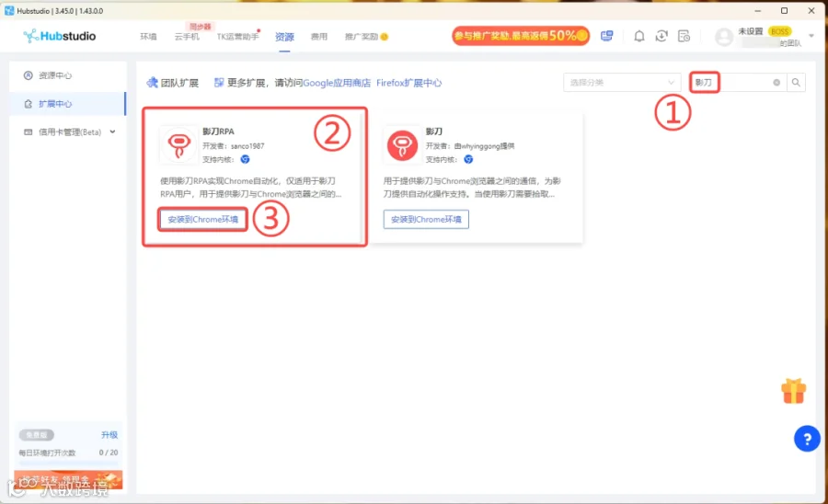Click the credit card sidebar icon

[x=29, y=132]
